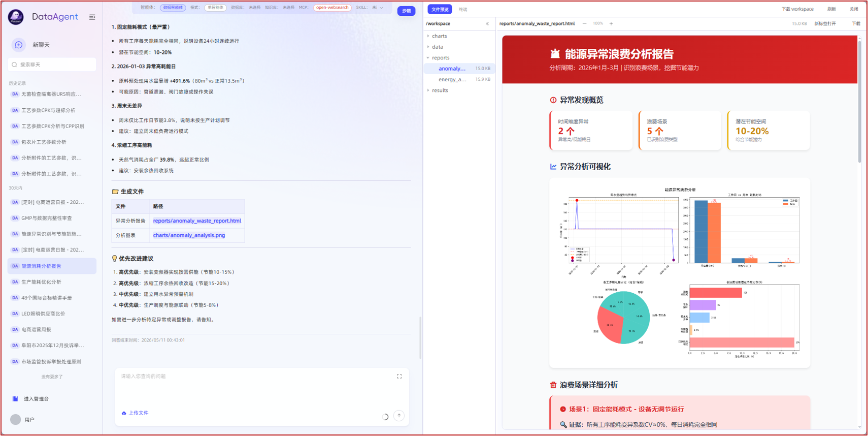868x436 pixels.
Task: Toggle the 数据智能体 agent pill
Action: (173, 8)
